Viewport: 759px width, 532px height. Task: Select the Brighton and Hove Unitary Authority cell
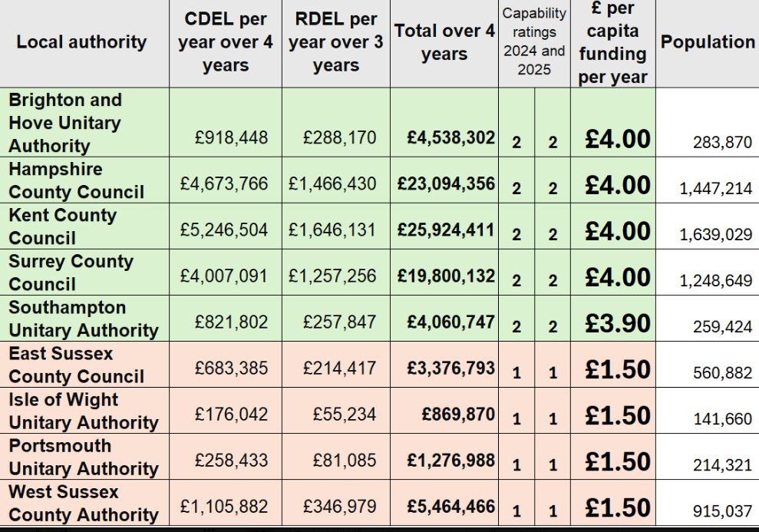pos(66,123)
